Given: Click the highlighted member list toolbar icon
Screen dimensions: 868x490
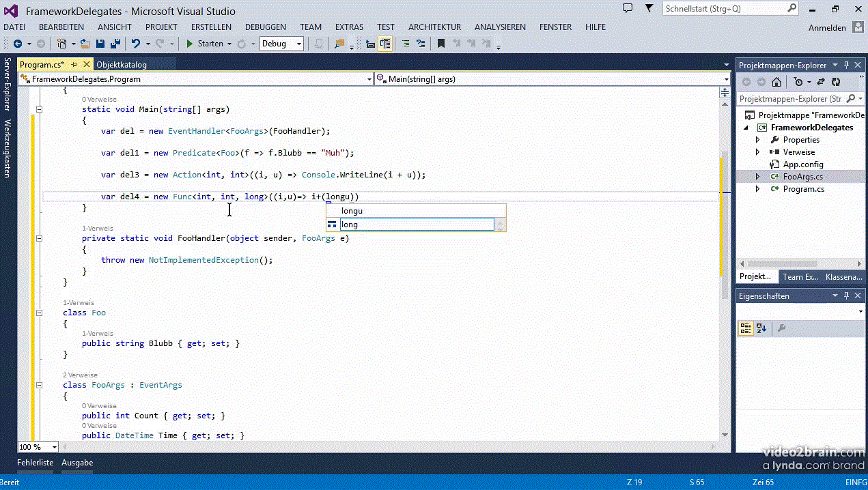Looking at the screenshot, I should click(385, 44).
